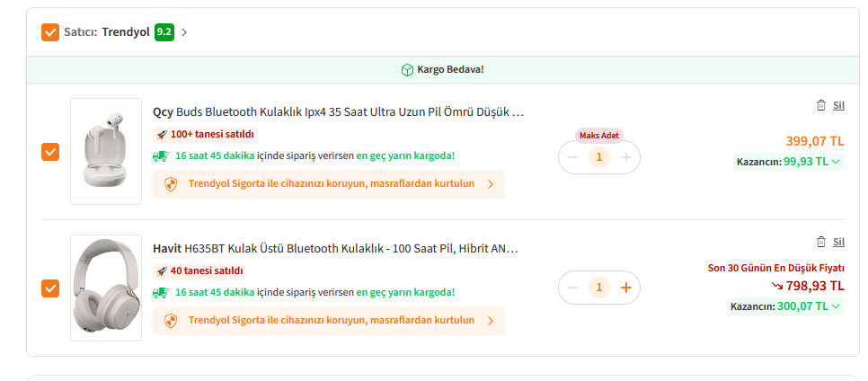This screenshot has height=381, width=868.
Task: Click Sil link for Qcy Buds
Action: [x=838, y=105]
